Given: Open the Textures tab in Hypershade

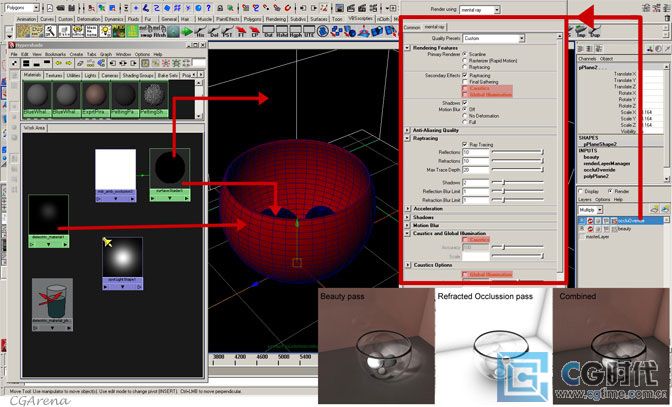Looking at the screenshot, I should 54,75.
